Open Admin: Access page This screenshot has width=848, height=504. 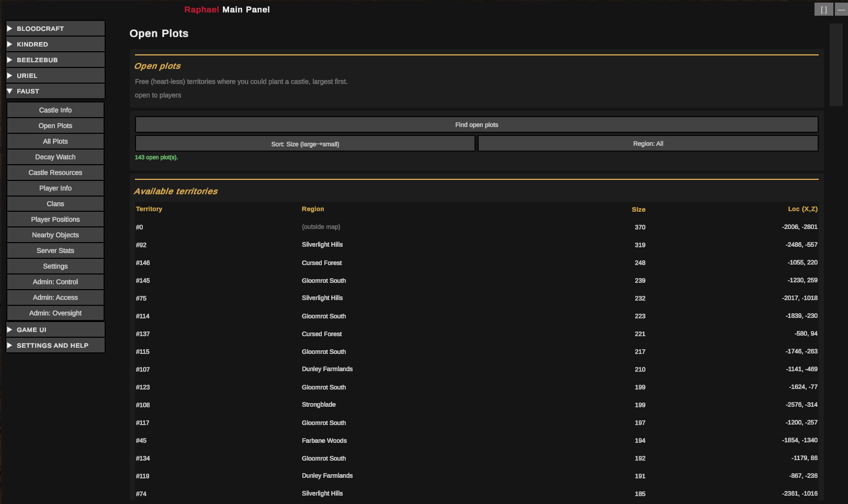pyautogui.click(x=55, y=297)
